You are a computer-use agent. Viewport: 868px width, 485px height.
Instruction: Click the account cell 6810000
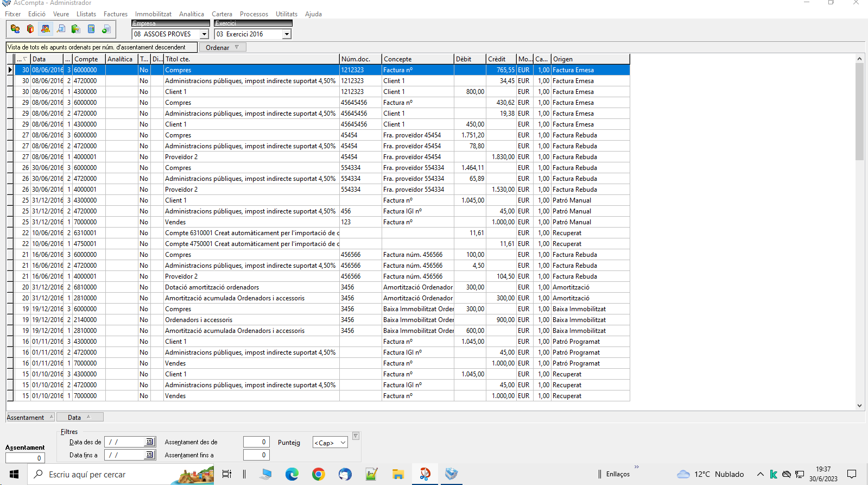tap(89, 287)
